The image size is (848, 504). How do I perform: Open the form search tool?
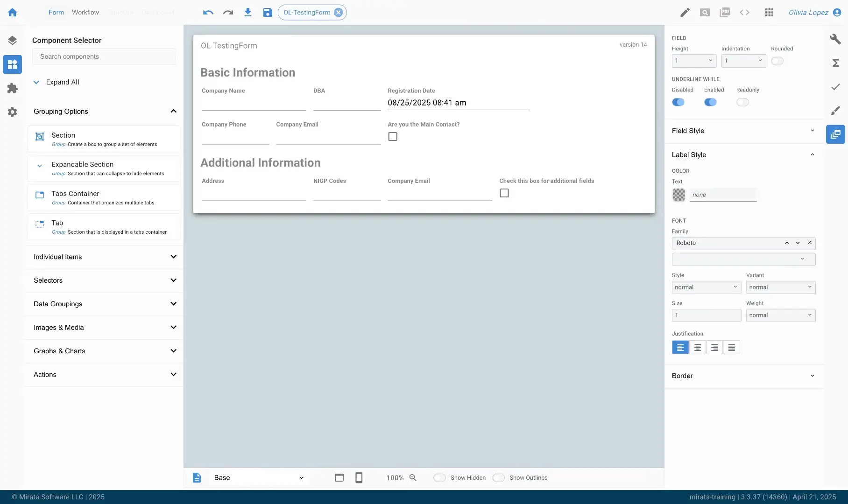pyautogui.click(x=705, y=12)
